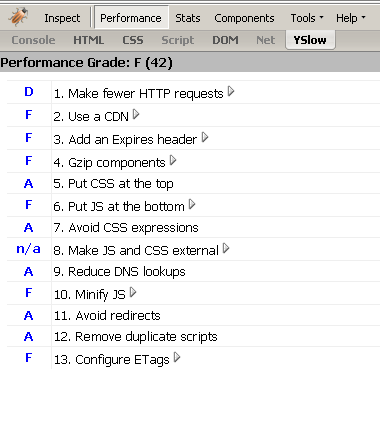Click rule text '1. Make fewer HTTP requests'

(x=138, y=94)
